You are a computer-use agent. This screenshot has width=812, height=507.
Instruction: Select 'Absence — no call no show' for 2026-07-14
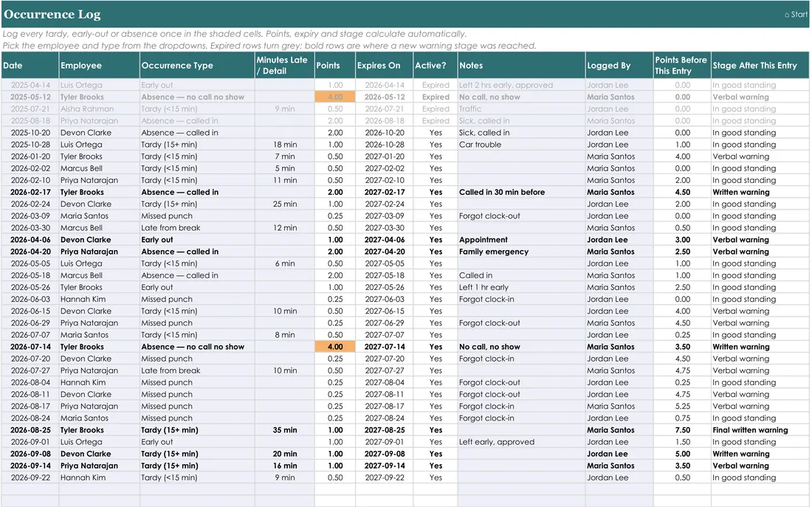[x=197, y=347]
